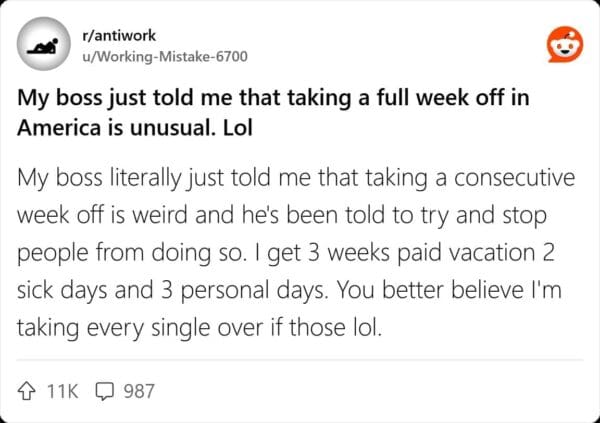Click the r/antiwork subreddit avatar
This screenshot has width=600, height=423.
click(x=44, y=46)
